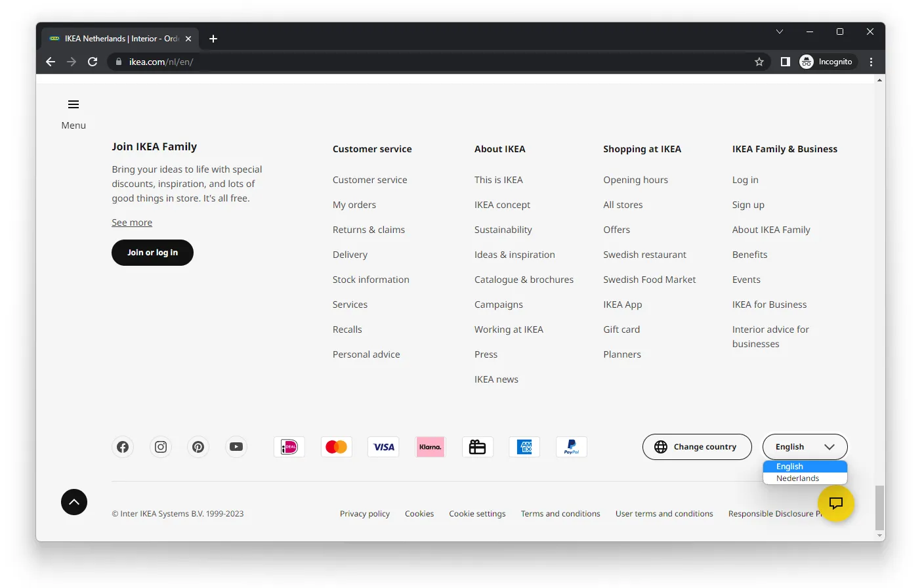Open User terms and conditions link
This screenshot has height=588, width=924.
coord(664,514)
